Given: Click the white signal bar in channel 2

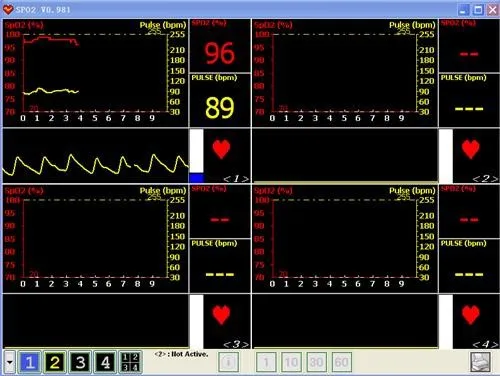Looking at the screenshot, I should (x=446, y=156).
